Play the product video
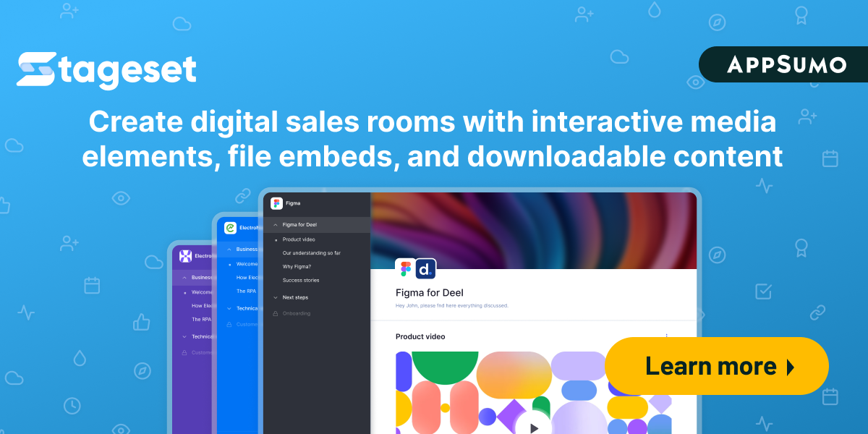The height and width of the screenshot is (434, 868). click(534, 427)
